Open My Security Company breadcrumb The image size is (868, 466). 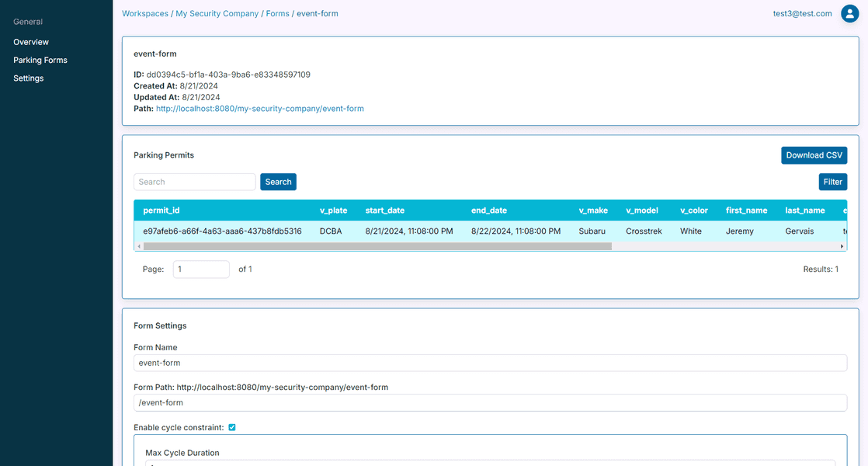click(x=217, y=13)
